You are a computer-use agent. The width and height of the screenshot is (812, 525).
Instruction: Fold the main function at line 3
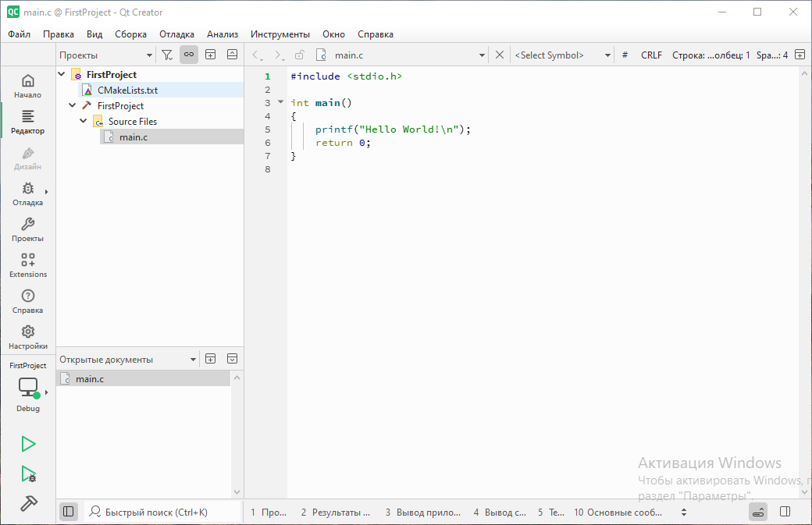point(280,102)
